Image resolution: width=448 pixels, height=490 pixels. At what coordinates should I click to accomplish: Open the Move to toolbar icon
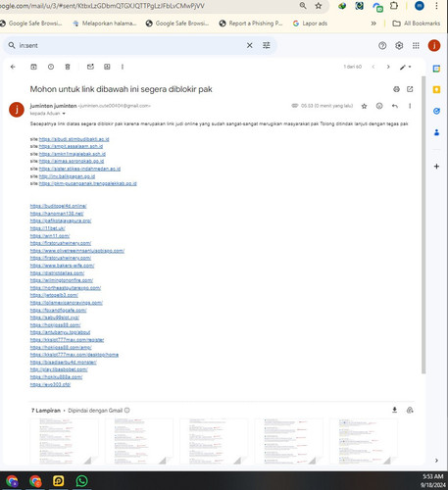tap(107, 67)
